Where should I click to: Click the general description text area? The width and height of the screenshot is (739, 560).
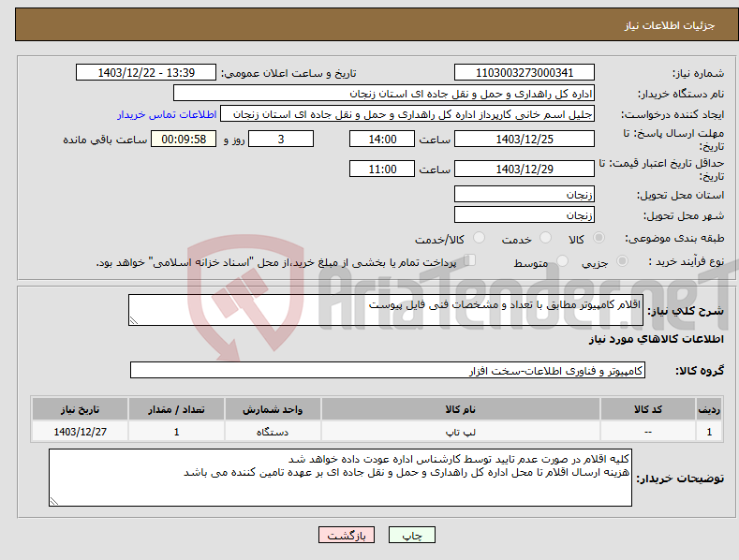point(386,310)
